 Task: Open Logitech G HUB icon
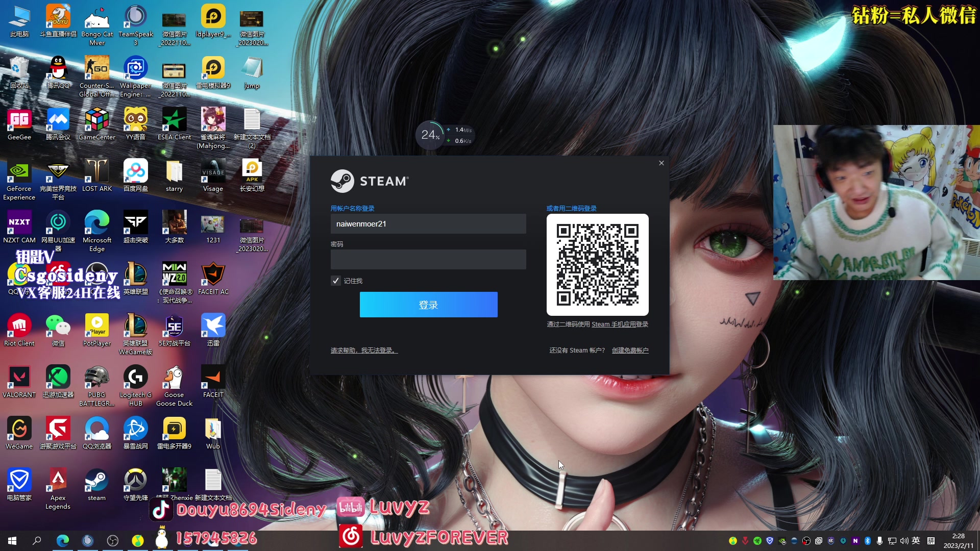[x=135, y=378]
